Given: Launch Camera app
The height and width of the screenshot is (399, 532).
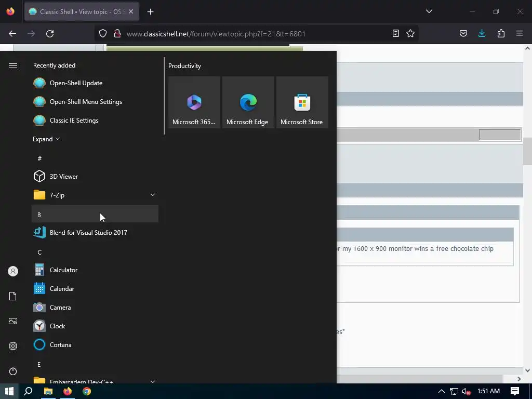Looking at the screenshot, I should coord(95,308).
